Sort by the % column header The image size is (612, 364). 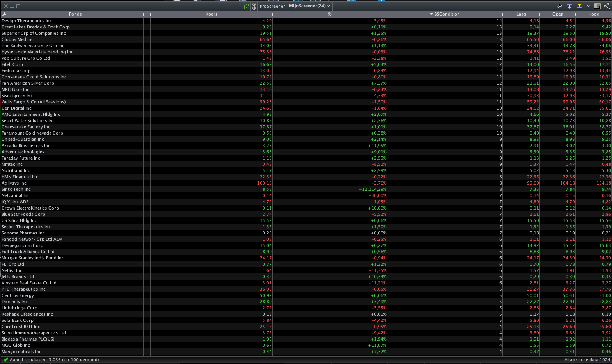point(330,14)
